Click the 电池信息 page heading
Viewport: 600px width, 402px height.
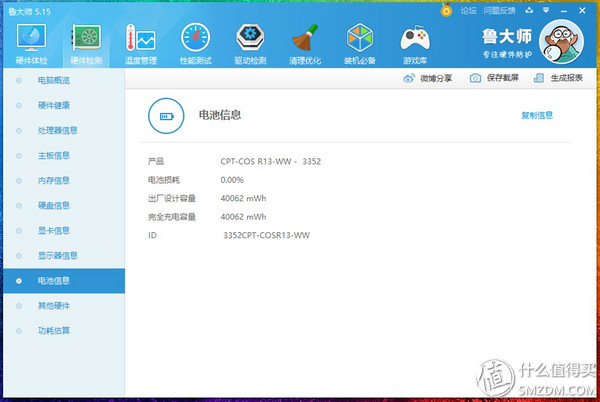point(220,115)
